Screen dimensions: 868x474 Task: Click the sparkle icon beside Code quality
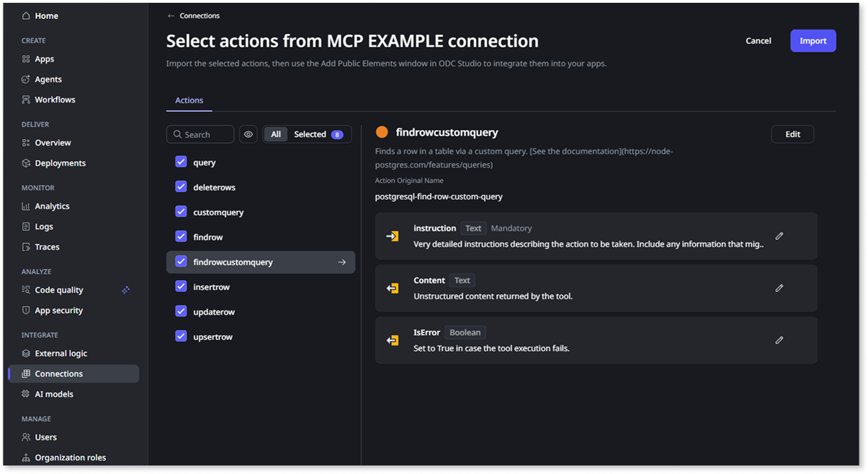126,290
